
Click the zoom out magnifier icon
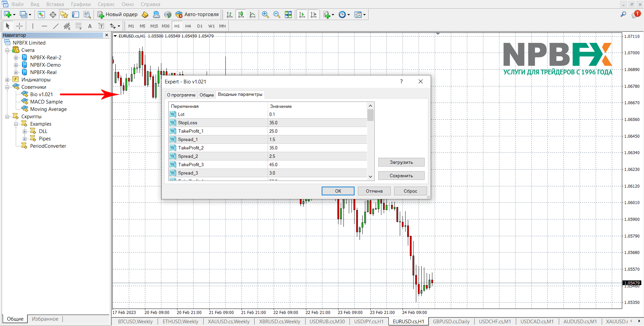(x=277, y=14)
